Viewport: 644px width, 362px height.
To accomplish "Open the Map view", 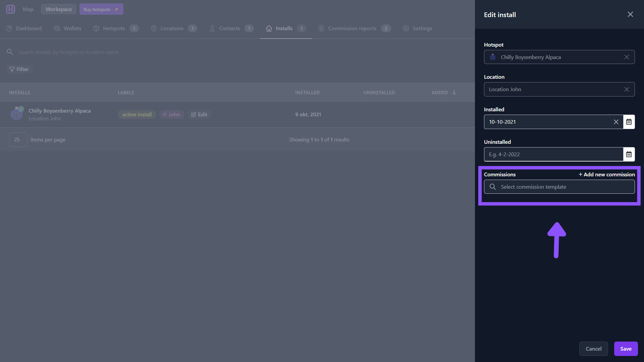I will point(28,9).
